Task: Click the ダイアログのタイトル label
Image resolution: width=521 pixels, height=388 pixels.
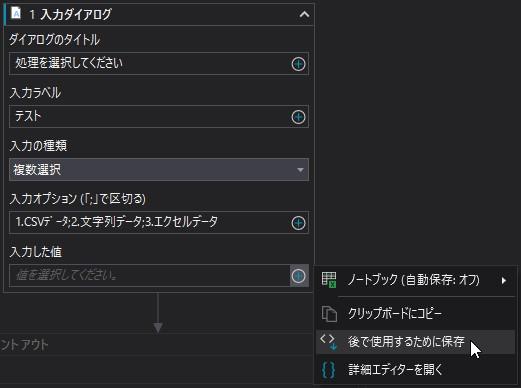Action: 54,40
